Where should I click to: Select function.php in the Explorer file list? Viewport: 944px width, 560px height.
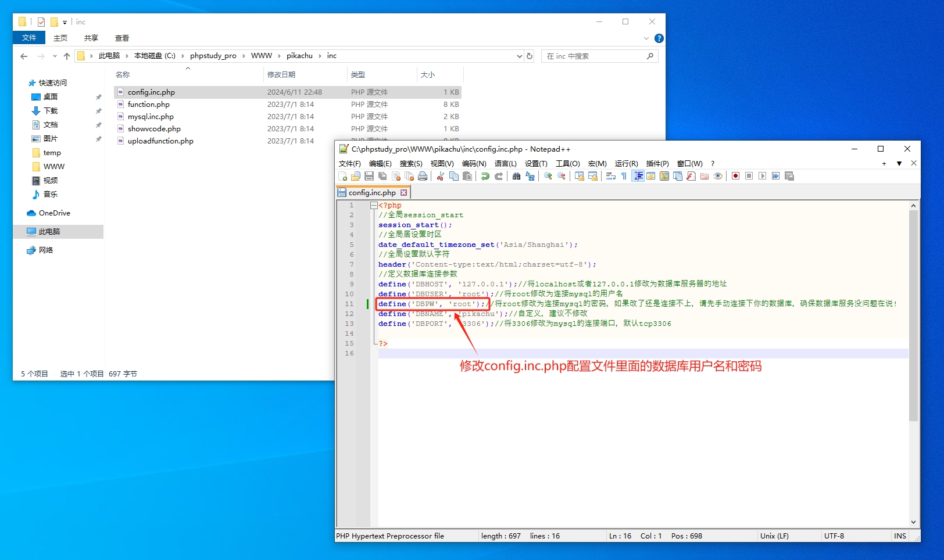pyautogui.click(x=149, y=105)
